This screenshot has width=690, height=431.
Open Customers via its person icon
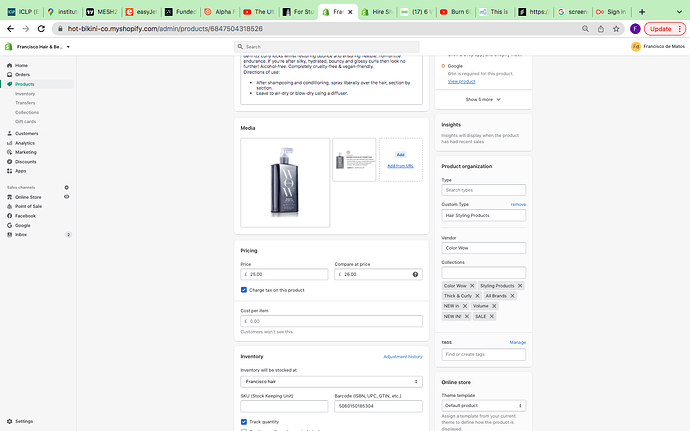[x=9, y=133]
